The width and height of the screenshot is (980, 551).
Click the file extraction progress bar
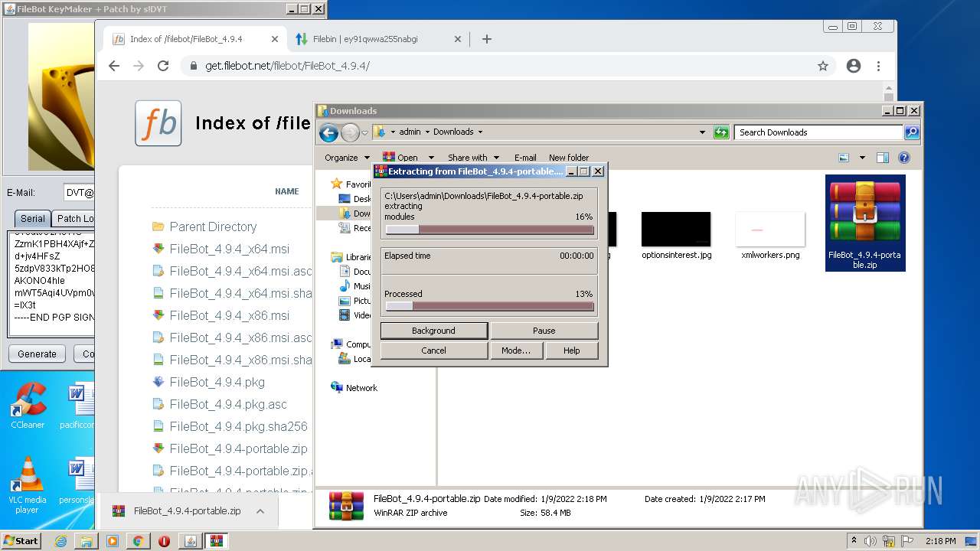[x=489, y=230]
